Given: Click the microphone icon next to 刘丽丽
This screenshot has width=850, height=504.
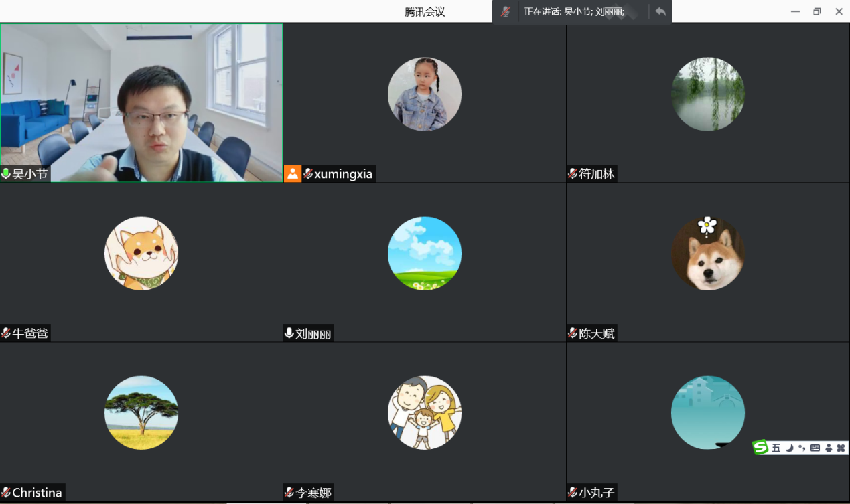Looking at the screenshot, I should tap(289, 333).
